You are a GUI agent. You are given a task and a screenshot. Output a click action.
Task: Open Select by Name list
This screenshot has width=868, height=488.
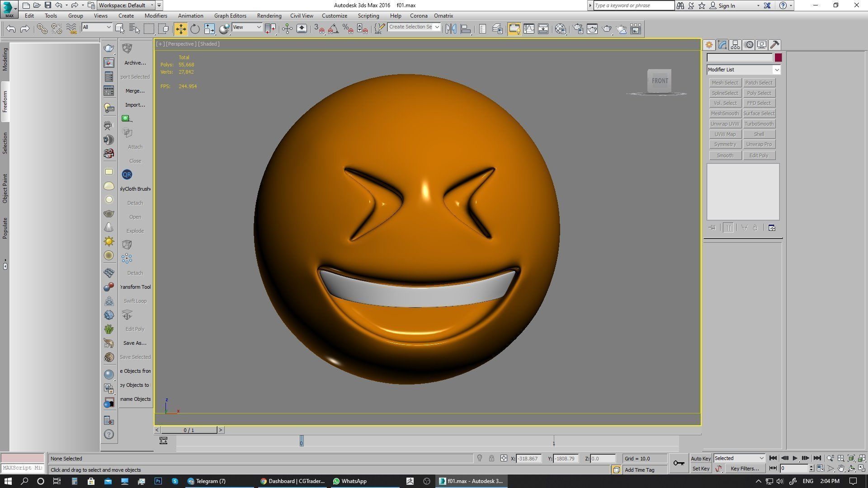point(134,29)
